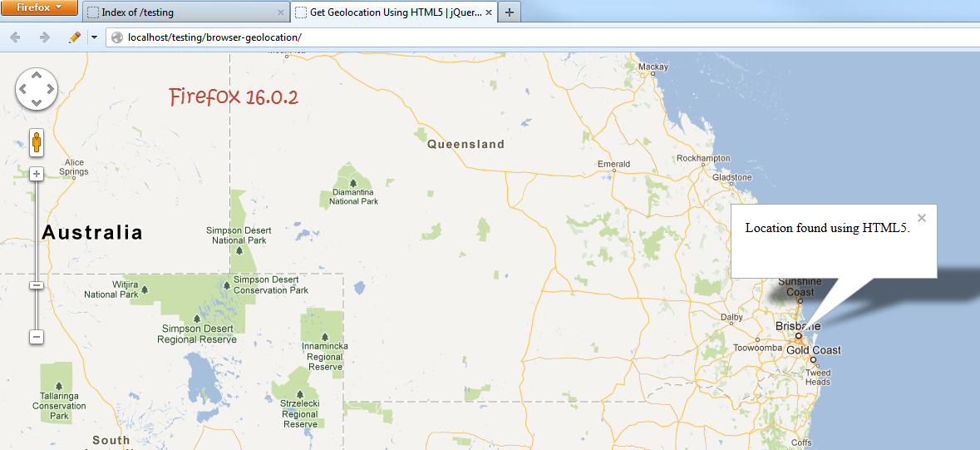Expand the dropdown arrow beside the pencil icon
980x450 pixels.
click(x=94, y=37)
